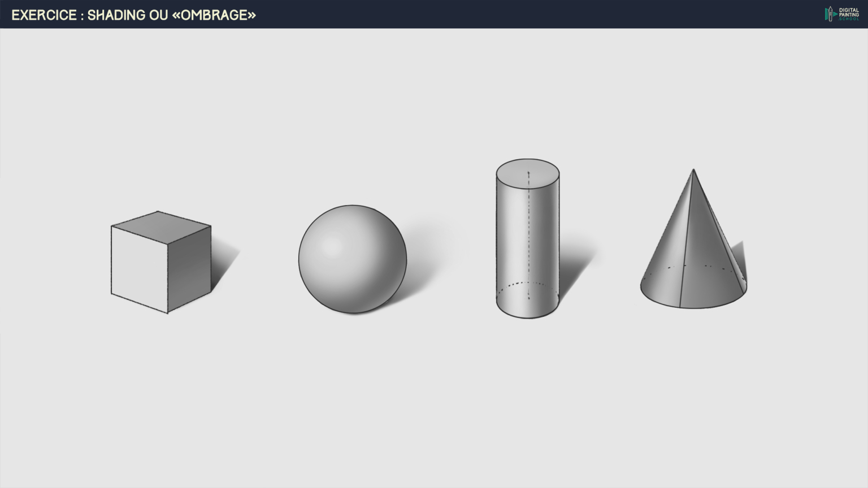
Task: Click the word EXERCICE in the title
Action: tap(44, 15)
